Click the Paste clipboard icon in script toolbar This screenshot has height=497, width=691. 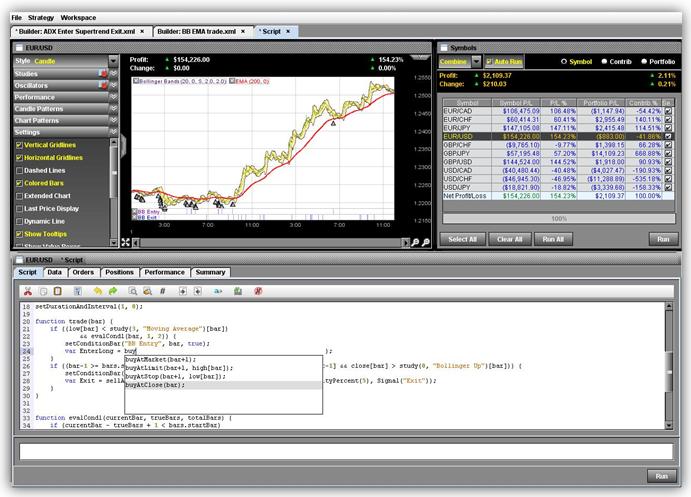pyautogui.click(x=57, y=290)
